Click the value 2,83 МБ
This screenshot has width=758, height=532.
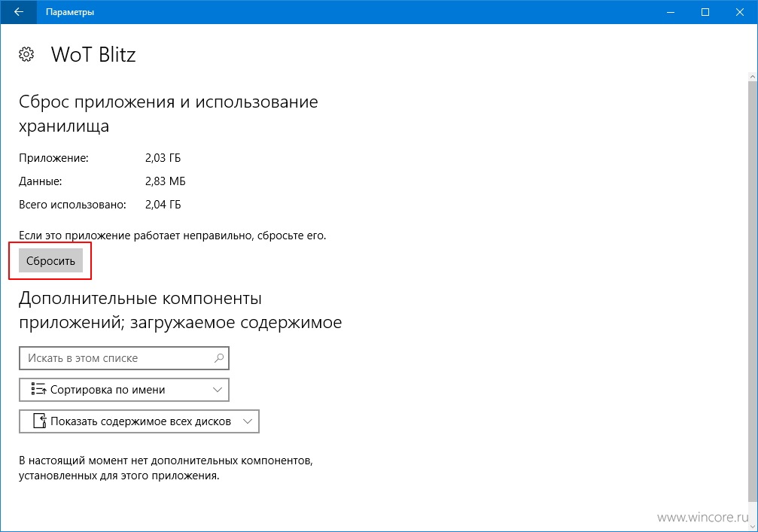pos(166,181)
